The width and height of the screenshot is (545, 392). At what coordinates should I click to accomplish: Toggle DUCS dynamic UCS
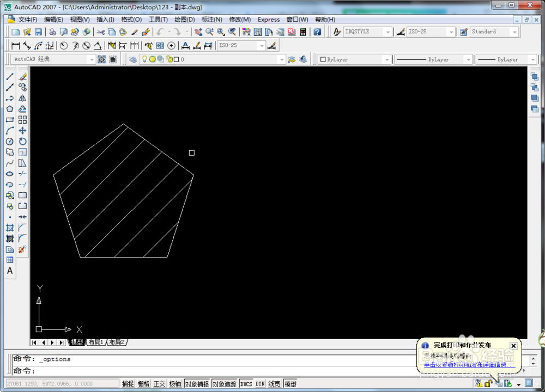point(246,384)
